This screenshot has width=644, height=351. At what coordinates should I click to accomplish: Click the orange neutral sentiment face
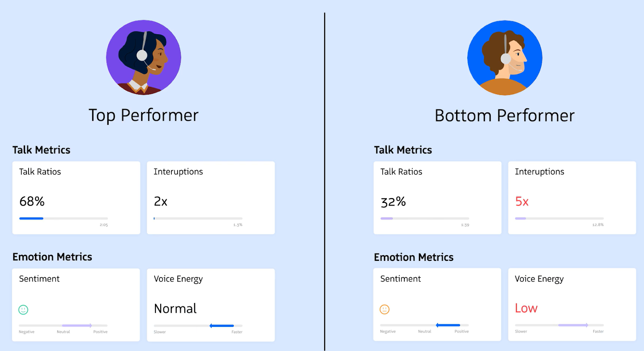[x=385, y=309]
